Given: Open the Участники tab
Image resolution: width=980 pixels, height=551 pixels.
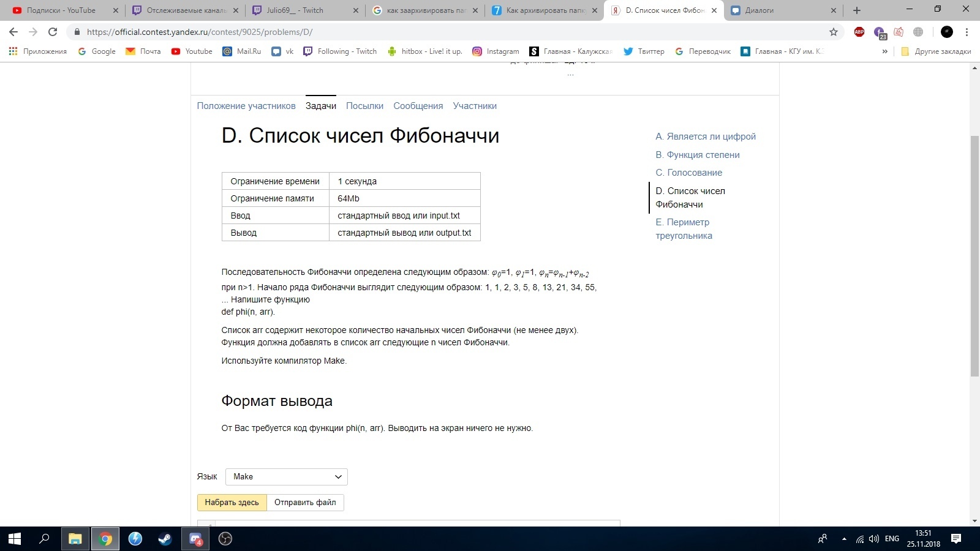Looking at the screenshot, I should click(x=475, y=106).
